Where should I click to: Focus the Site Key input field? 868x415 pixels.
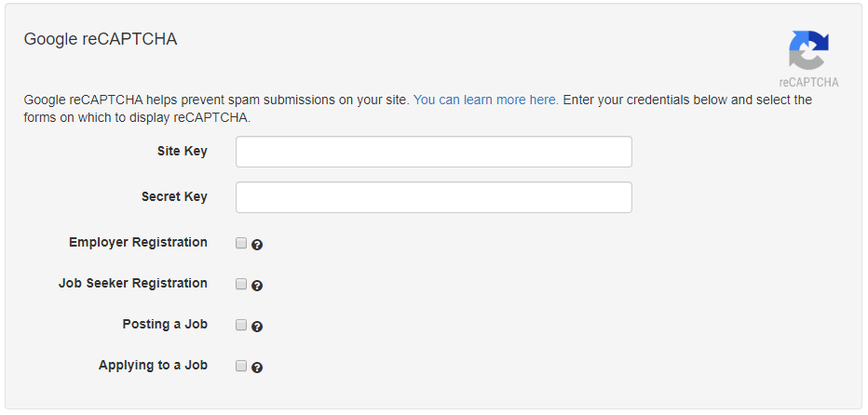click(x=433, y=152)
